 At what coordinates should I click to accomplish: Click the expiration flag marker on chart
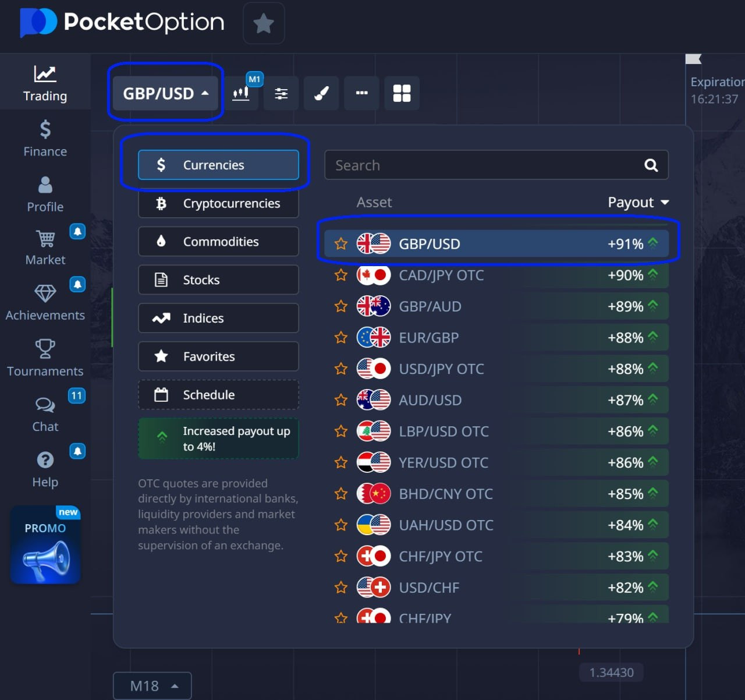tap(693, 59)
